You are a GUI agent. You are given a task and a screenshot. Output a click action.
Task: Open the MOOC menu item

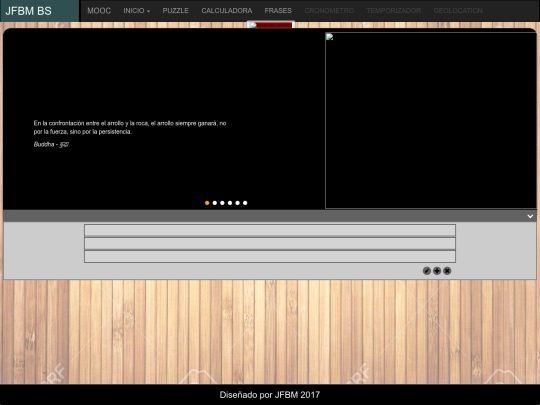[99, 11]
